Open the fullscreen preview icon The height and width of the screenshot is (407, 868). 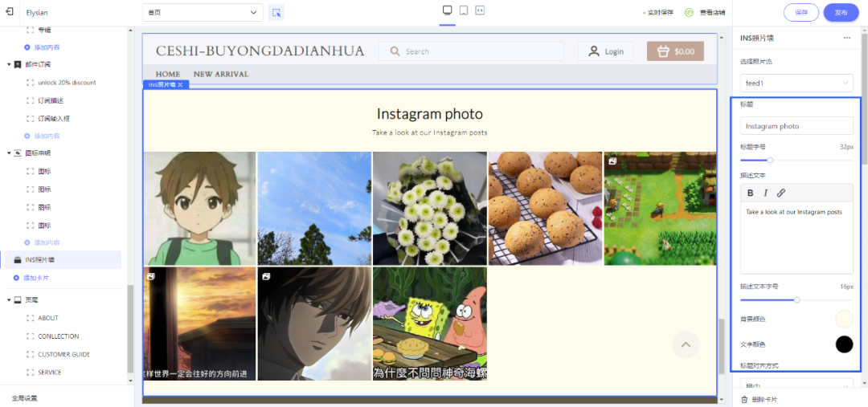480,10
